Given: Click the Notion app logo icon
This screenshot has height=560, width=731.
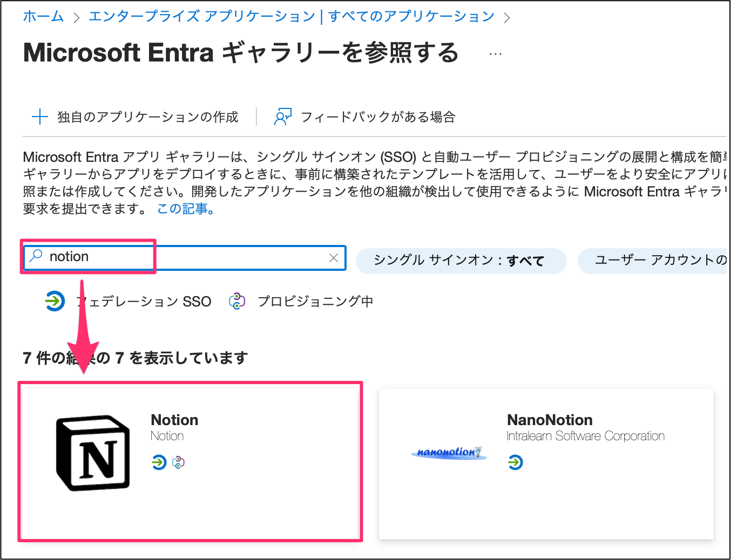Looking at the screenshot, I should click(93, 452).
